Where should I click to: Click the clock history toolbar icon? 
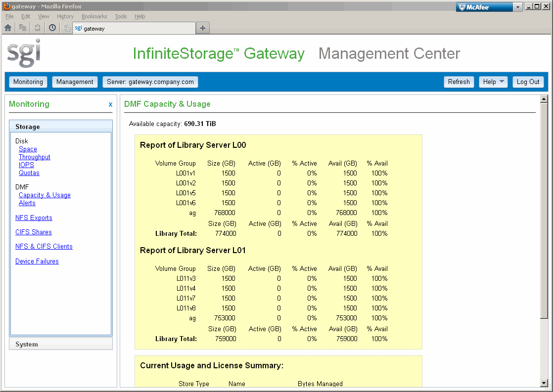(x=52, y=28)
